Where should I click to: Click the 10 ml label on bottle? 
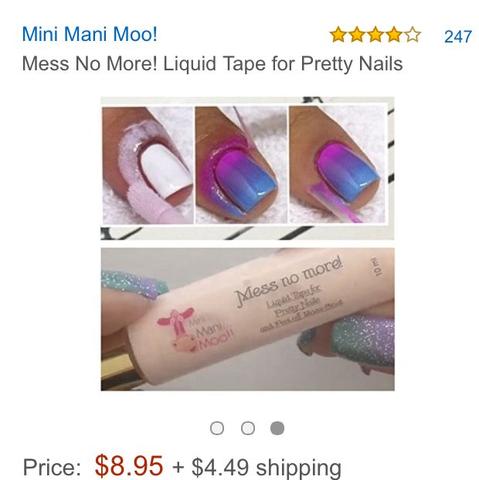coord(376,266)
